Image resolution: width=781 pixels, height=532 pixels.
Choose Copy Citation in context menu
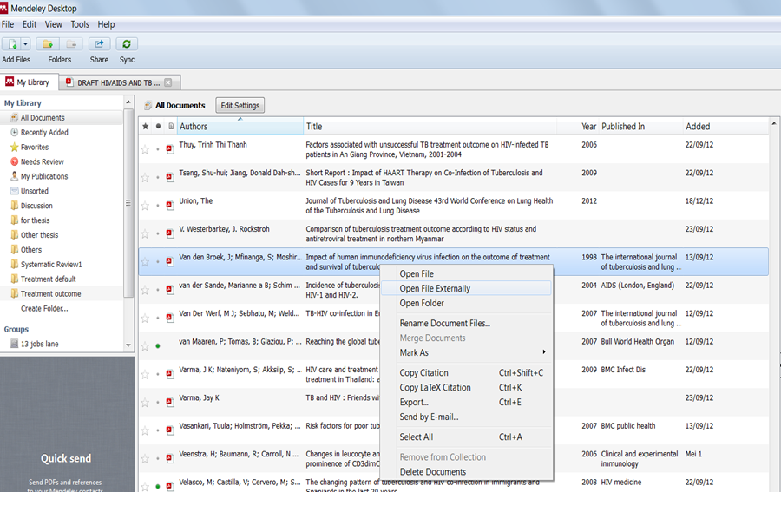pos(466,373)
